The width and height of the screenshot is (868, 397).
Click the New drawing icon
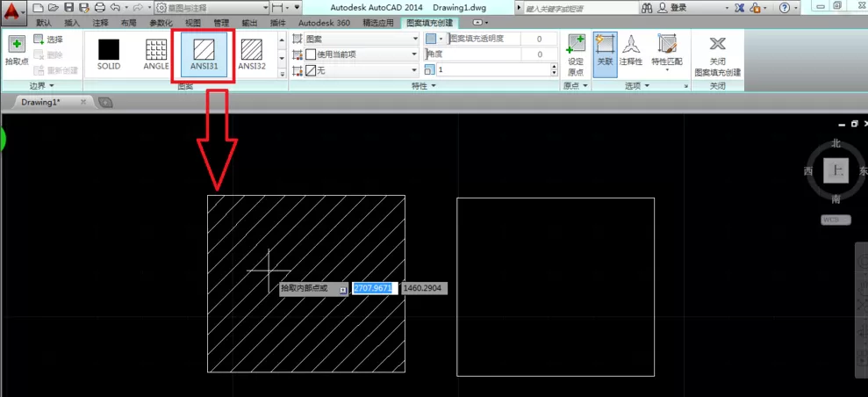point(38,8)
